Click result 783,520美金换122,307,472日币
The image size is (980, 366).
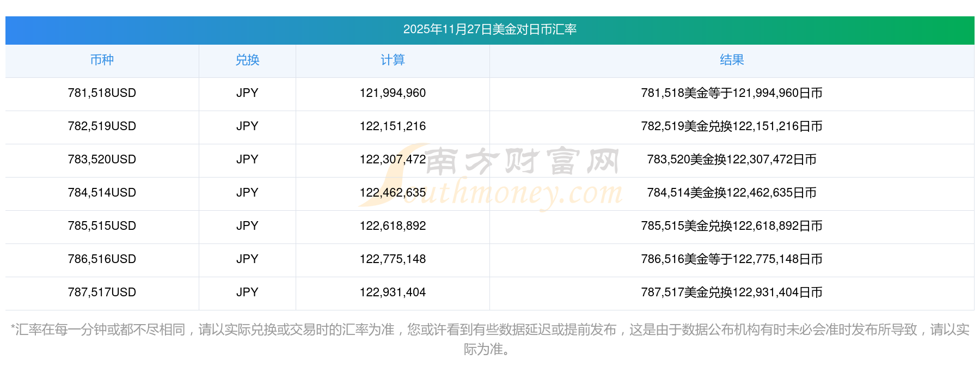click(732, 160)
